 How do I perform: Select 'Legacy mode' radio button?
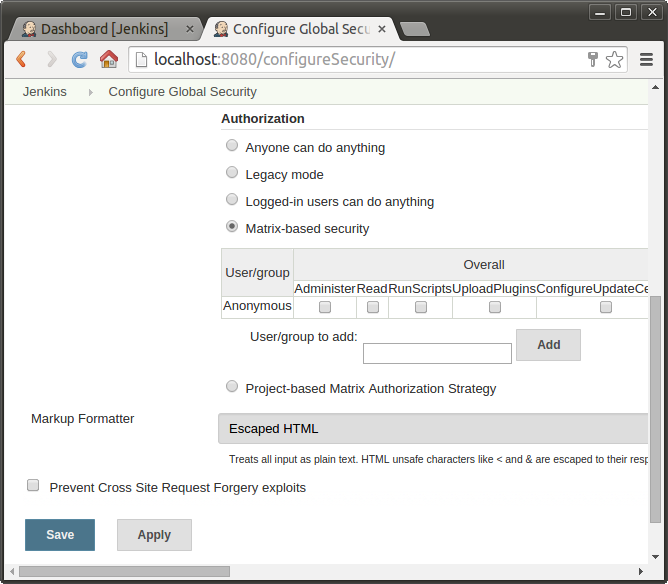pyautogui.click(x=232, y=172)
